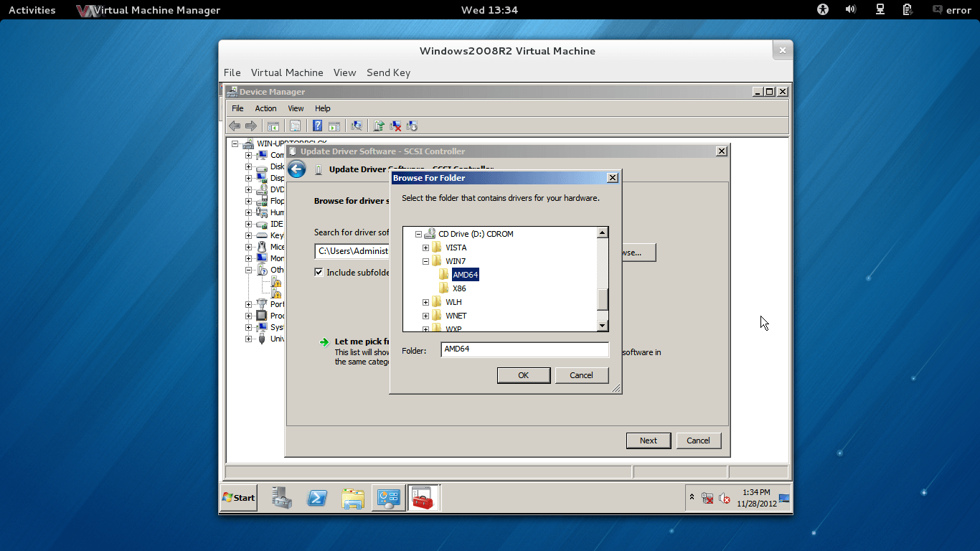Toggle the Include subfolders checkbox
The width and height of the screenshot is (980, 551).
(319, 273)
